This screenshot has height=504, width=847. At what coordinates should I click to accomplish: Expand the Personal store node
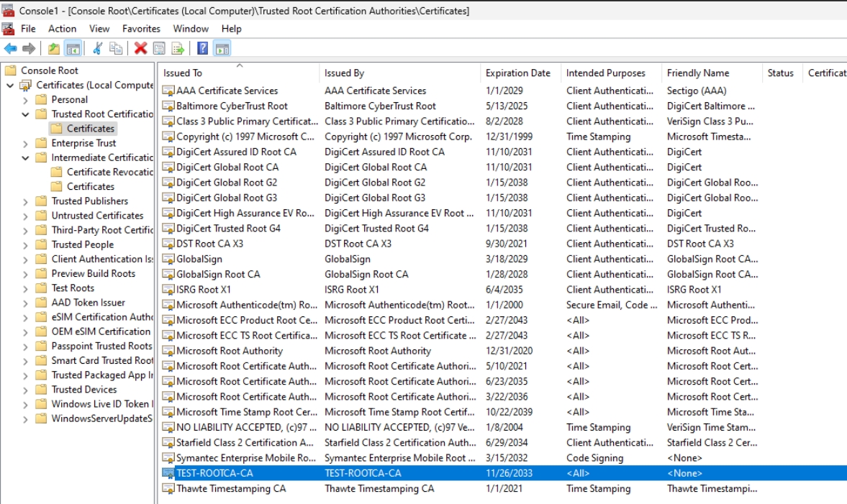[25, 100]
